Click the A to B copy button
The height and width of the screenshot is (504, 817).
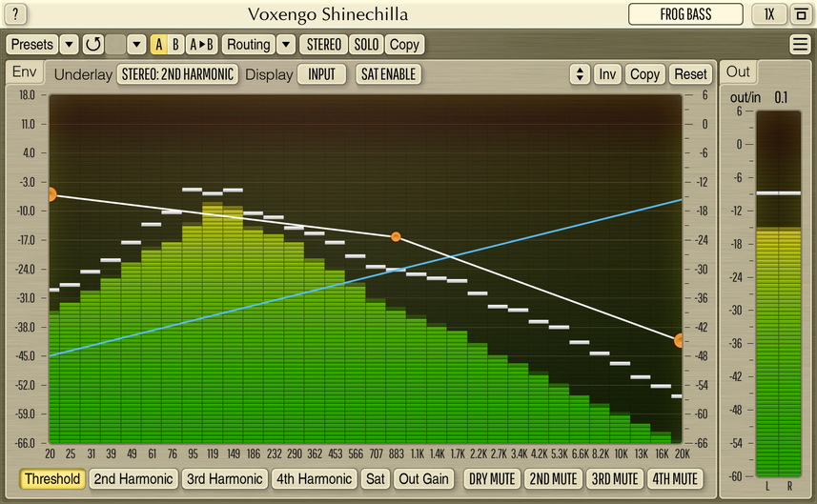coord(201,44)
